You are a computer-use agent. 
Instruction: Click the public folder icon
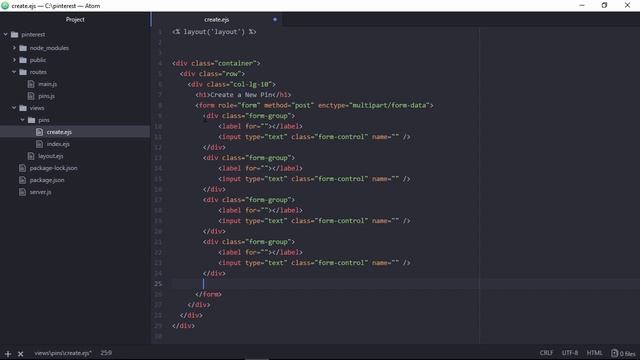click(x=23, y=60)
